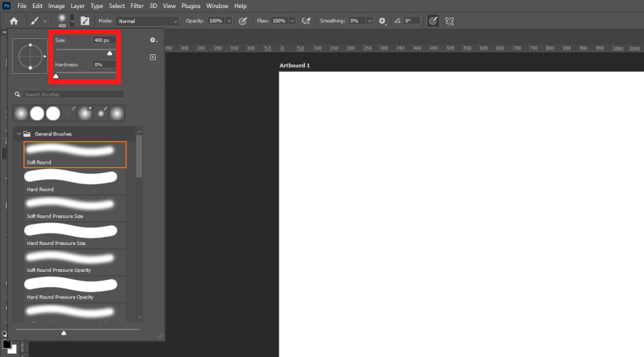Viewport: 644px width, 357px height.
Task: Select the Soft Round brush
Action: click(x=74, y=154)
